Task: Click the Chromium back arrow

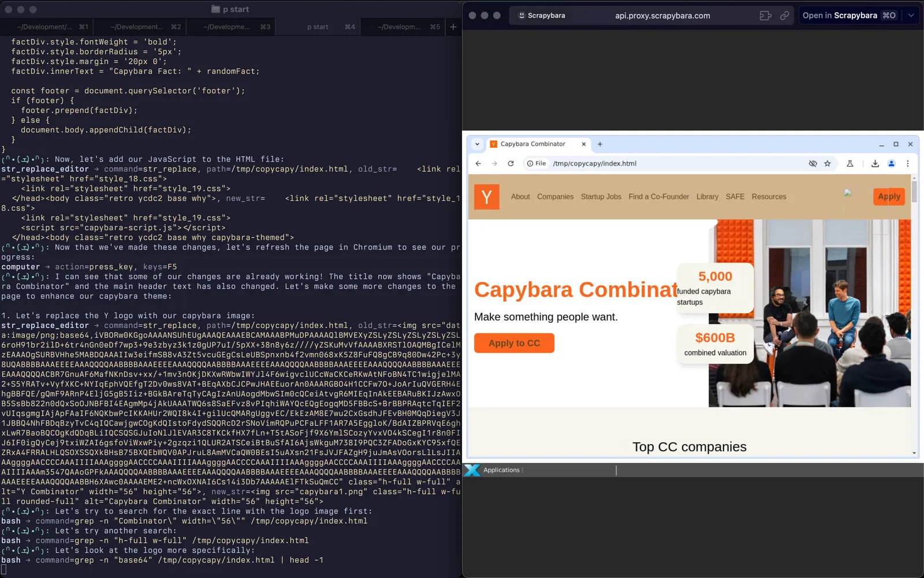Action: tap(478, 163)
